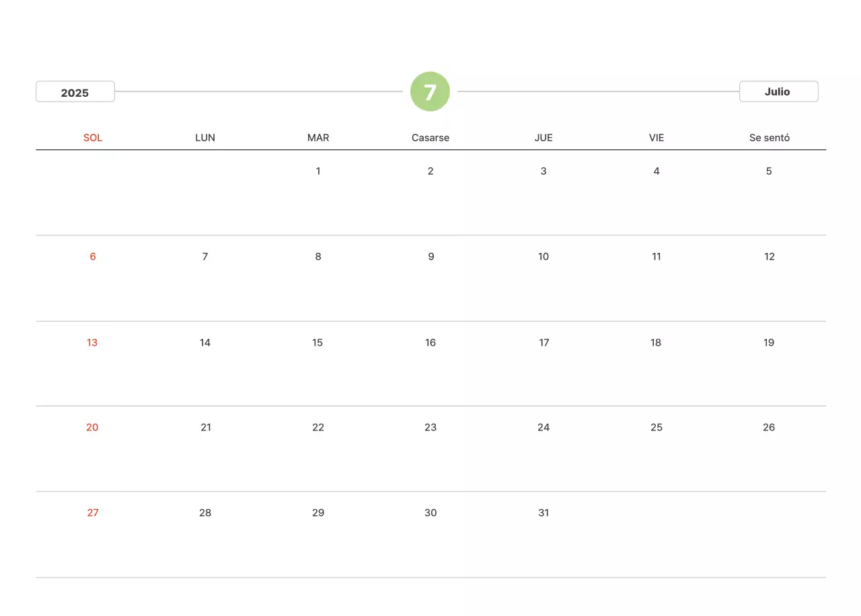Click the VIE weekday header
Screen dimensions: 861x616
[x=657, y=138]
